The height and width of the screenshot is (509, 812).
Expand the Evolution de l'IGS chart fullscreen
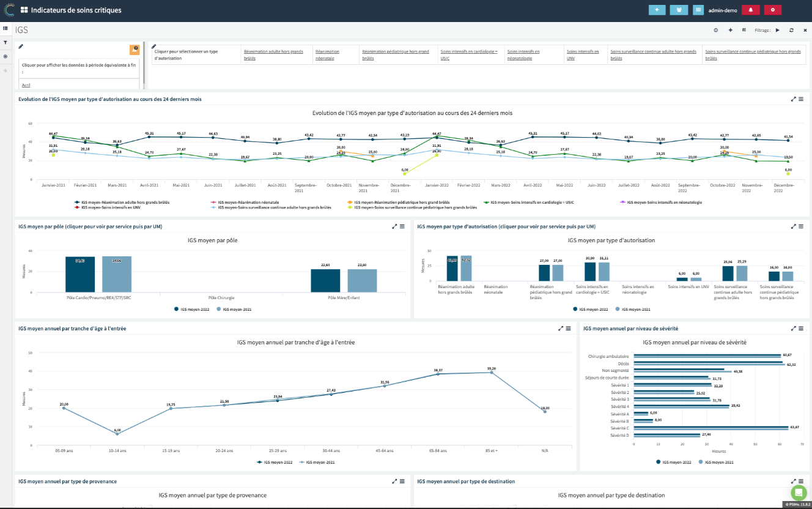794,99
